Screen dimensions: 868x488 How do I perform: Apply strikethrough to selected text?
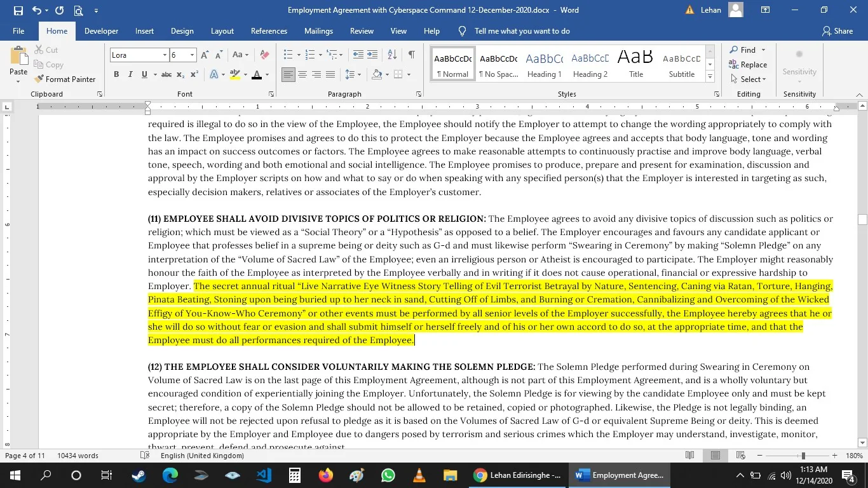[166, 75]
